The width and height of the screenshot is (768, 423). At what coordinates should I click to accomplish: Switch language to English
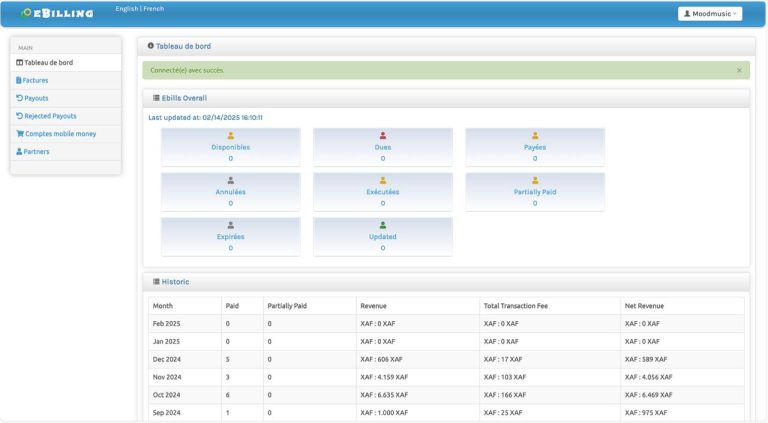[127, 9]
